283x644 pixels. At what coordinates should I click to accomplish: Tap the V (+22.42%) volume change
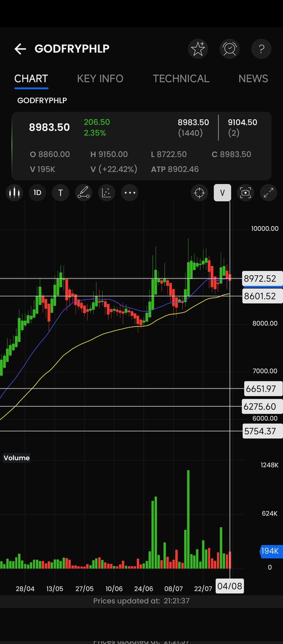click(114, 169)
